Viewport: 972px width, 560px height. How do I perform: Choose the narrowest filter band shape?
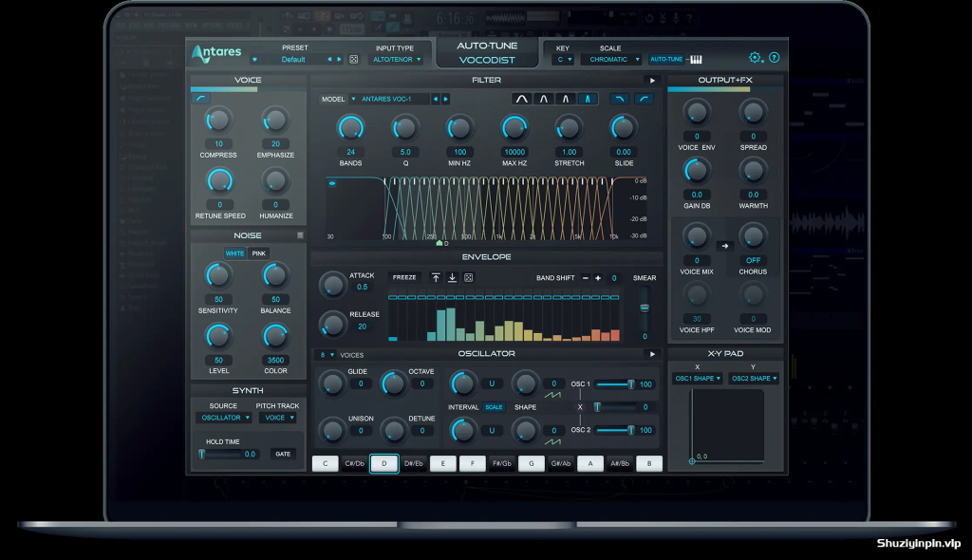point(588,99)
